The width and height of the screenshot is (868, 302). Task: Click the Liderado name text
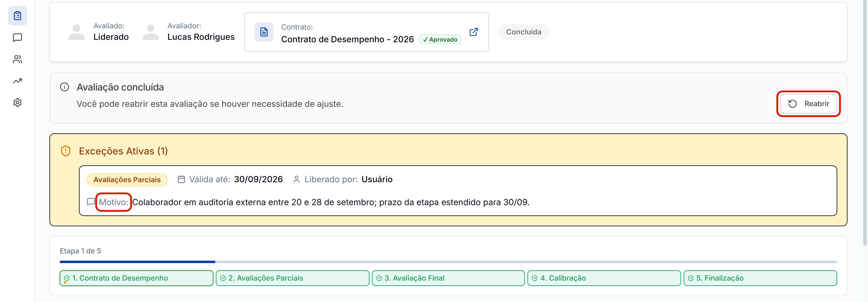point(111,37)
